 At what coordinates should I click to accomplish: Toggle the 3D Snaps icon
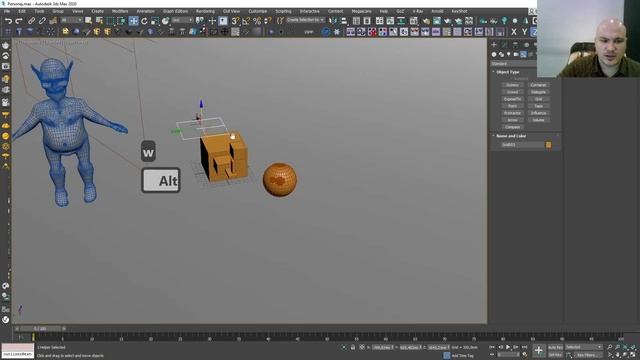pyautogui.click(x=236, y=21)
